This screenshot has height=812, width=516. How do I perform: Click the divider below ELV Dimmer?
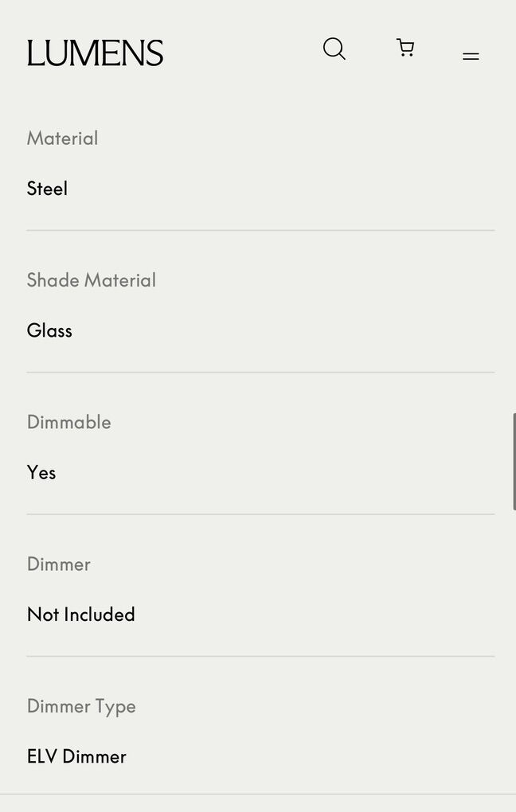tap(258, 794)
